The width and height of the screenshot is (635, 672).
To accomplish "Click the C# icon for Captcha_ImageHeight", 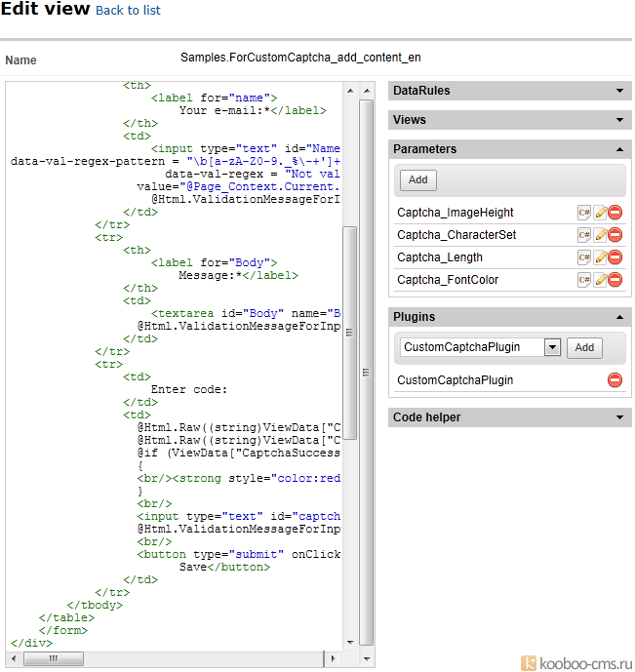I will coord(583,213).
